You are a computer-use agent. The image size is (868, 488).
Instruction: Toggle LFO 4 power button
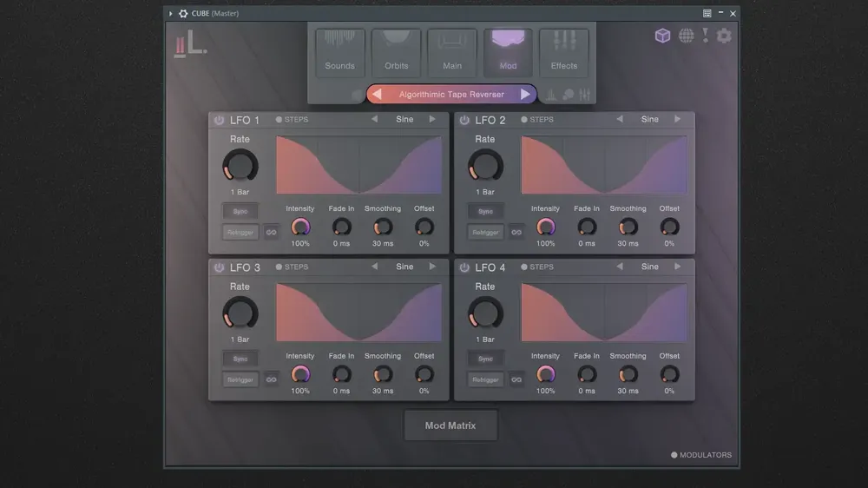point(464,267)
